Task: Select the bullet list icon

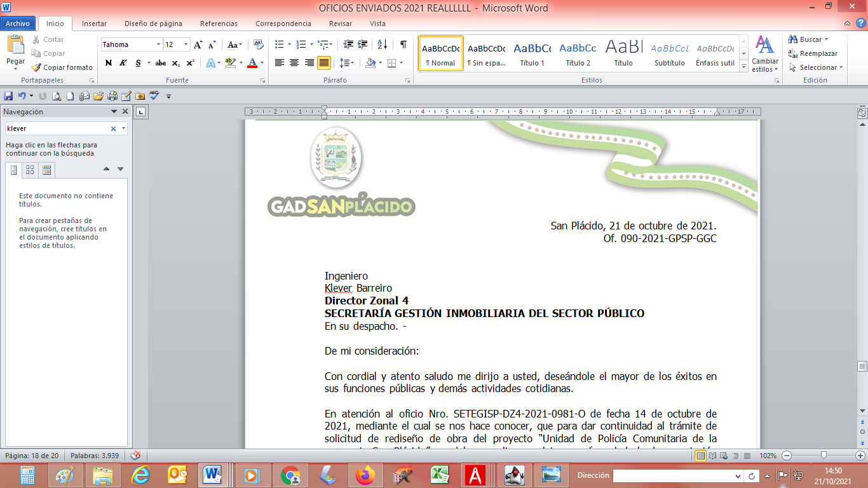Action: pos(279,44)
